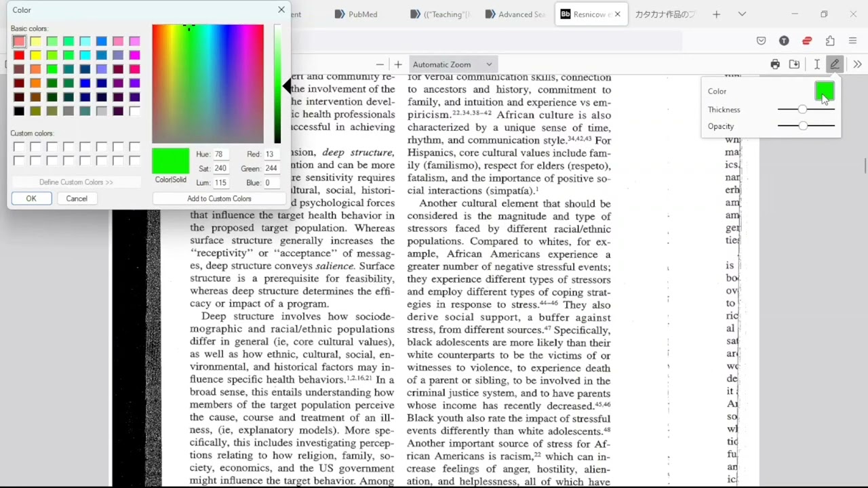Screen dimensions: 868x488
Task: Click the zoom in plus icon
Action: point(398,64)
